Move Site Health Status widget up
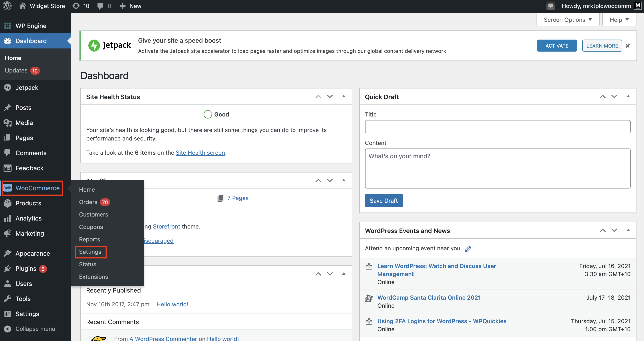This screenshot has height=341, width=644. pyautogui.click(x=318, y=96)
